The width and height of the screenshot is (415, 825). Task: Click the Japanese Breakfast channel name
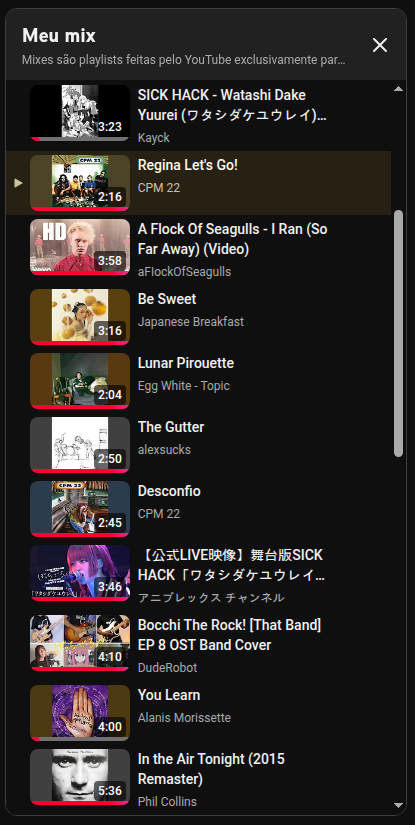tap(190, 321)
